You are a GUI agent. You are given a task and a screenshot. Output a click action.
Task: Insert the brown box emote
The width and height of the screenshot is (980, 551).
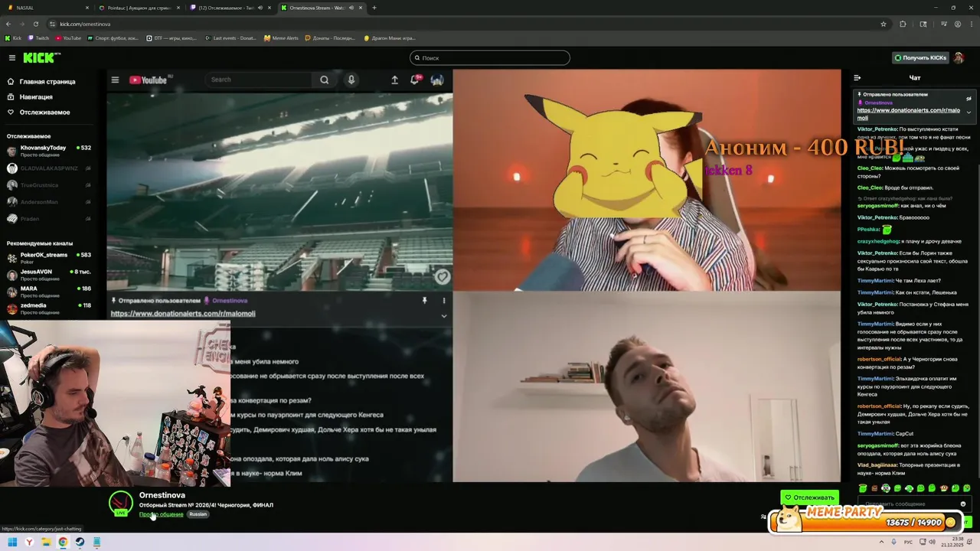pyautogui.click(x=874, y=488)
